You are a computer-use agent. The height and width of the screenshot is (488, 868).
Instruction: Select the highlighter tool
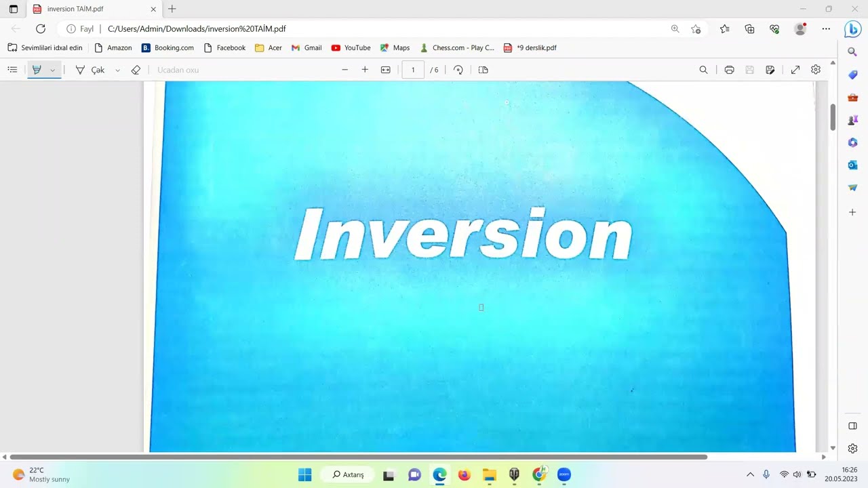[x=37, y=70]
